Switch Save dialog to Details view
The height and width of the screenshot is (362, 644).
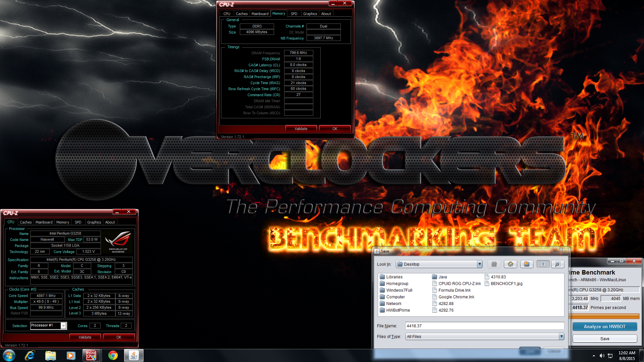tap(558, 264)
